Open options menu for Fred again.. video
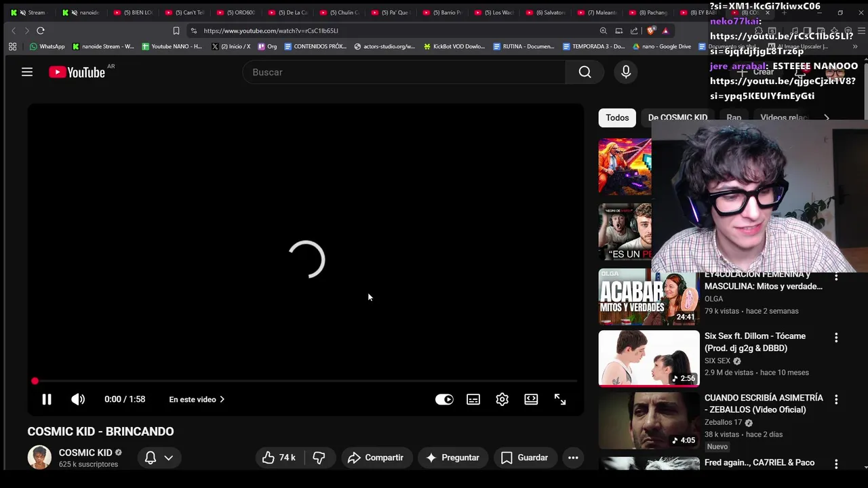 [836, 464]
